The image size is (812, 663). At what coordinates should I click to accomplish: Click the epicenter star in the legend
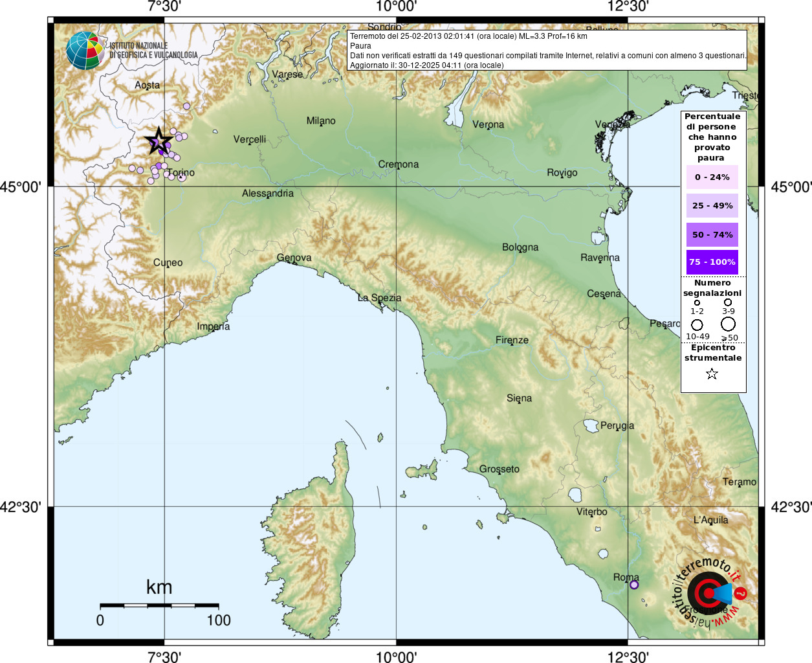pyautogui.click(x=712, y=374)
